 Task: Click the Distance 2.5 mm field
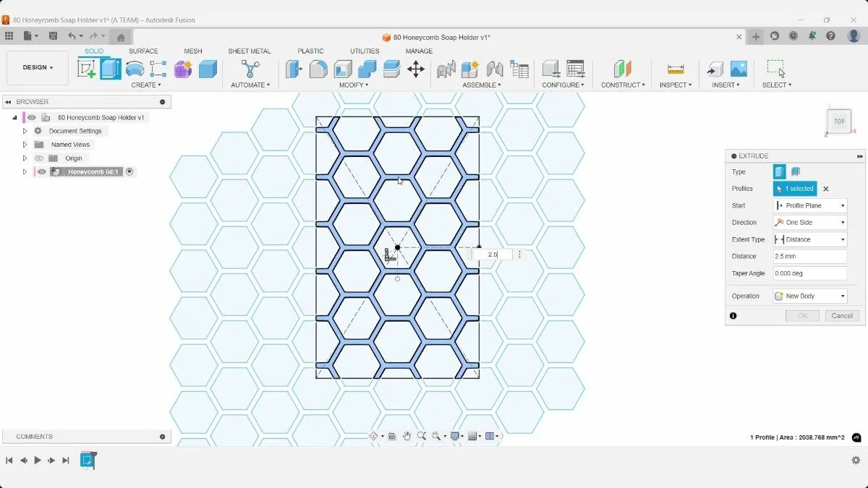click(x=809, y=257)
